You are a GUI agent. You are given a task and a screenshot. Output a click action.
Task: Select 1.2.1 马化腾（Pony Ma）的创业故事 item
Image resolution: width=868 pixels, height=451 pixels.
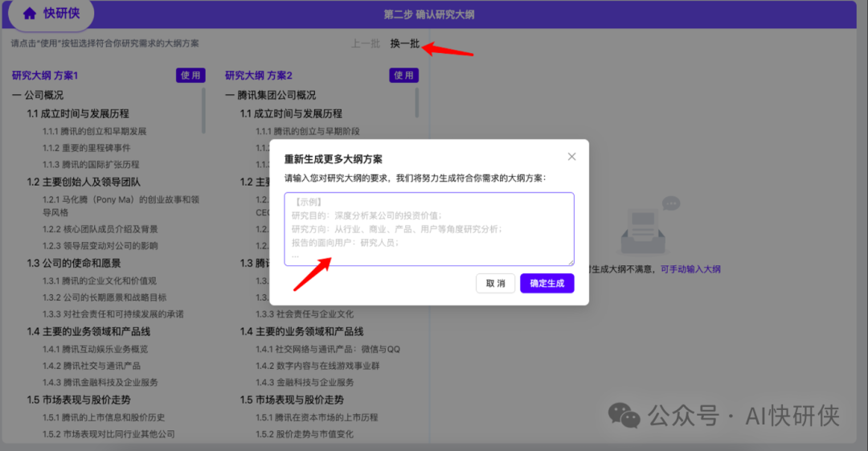point(121,206)
